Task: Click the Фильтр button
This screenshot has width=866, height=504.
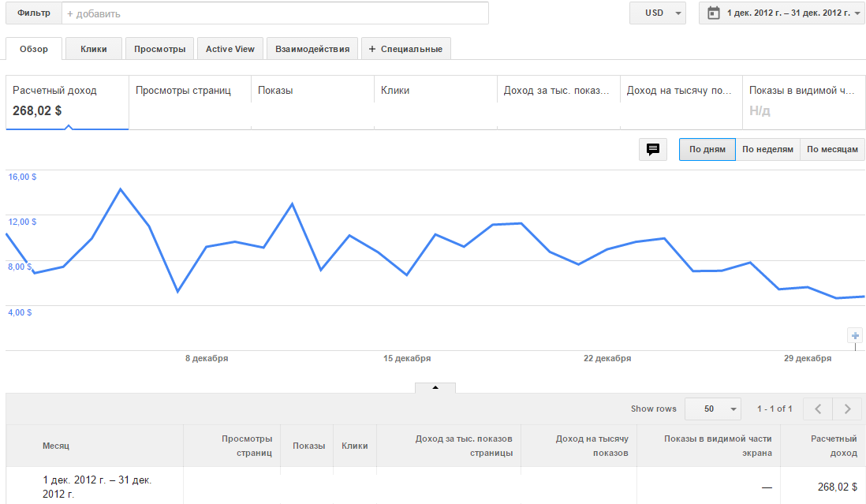Action: click(34, 13)
